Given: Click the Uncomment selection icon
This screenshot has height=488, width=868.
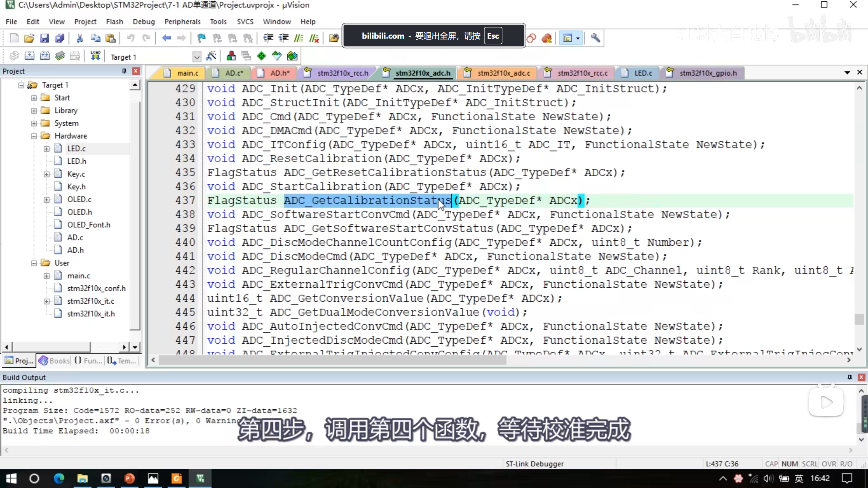Looking at the screenshot, I should pyautogui.click(x=314, y=38).
